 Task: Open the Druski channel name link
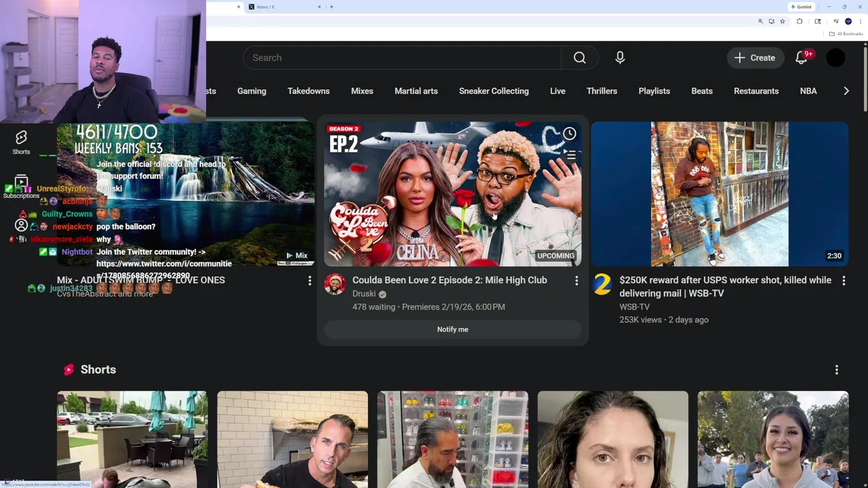(x=366, y=294)
